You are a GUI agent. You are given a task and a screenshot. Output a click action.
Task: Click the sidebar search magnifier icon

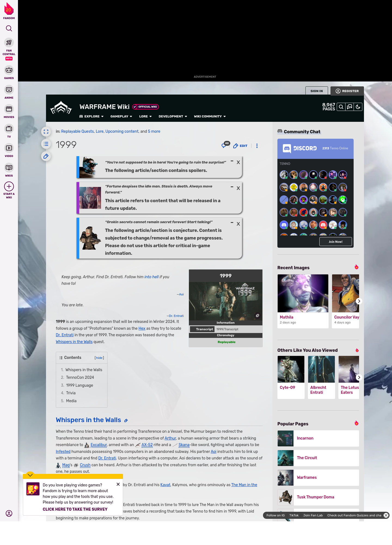(9, 28)
